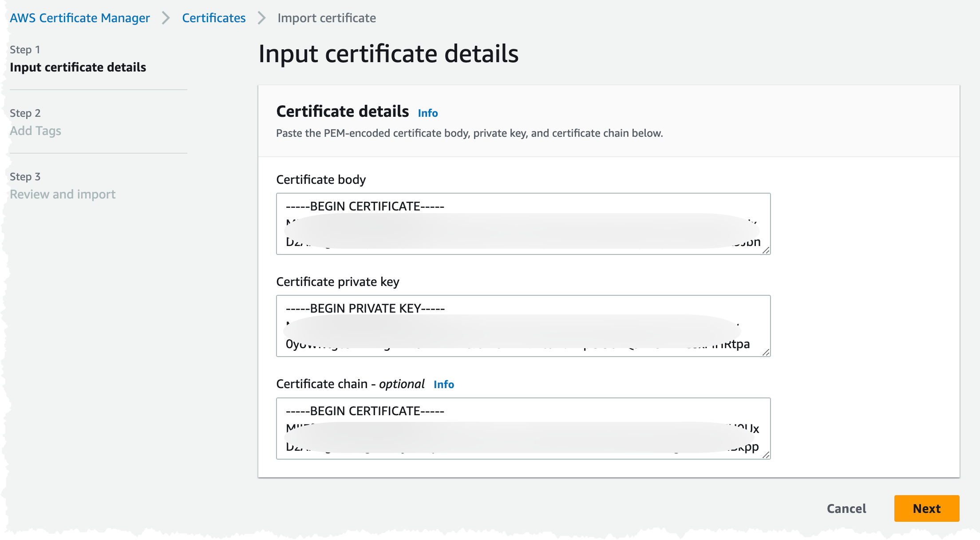Open the Info link beside Certificate chain

coord(444,384)
